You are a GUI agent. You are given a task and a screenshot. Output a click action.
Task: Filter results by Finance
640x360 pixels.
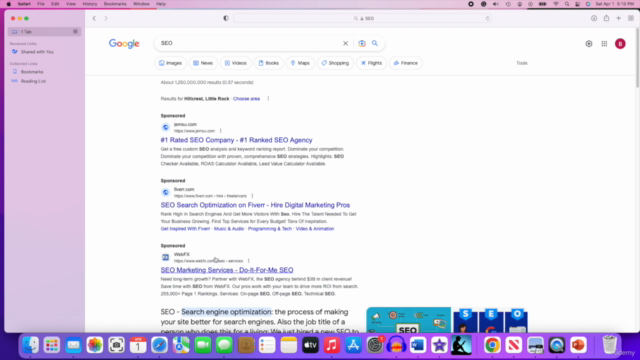[406, 63]
